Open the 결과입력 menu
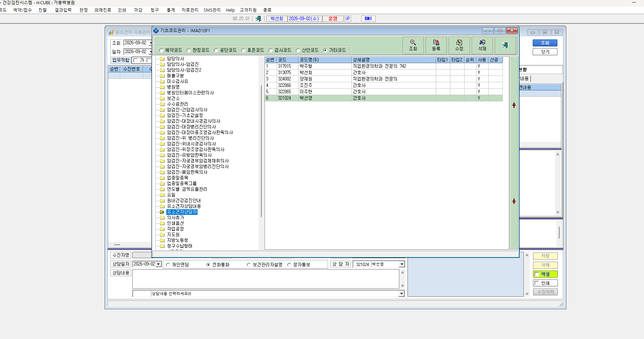The width and height of the screenshot is (644, 339). pyautogui.click(x=63, y=10)
